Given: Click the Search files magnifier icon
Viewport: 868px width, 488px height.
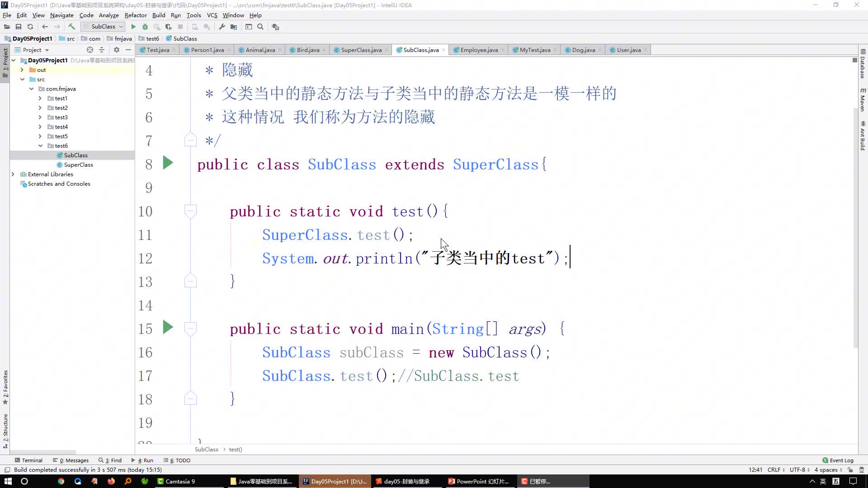Looking at the screenshot, I should (x=261, y=27).
